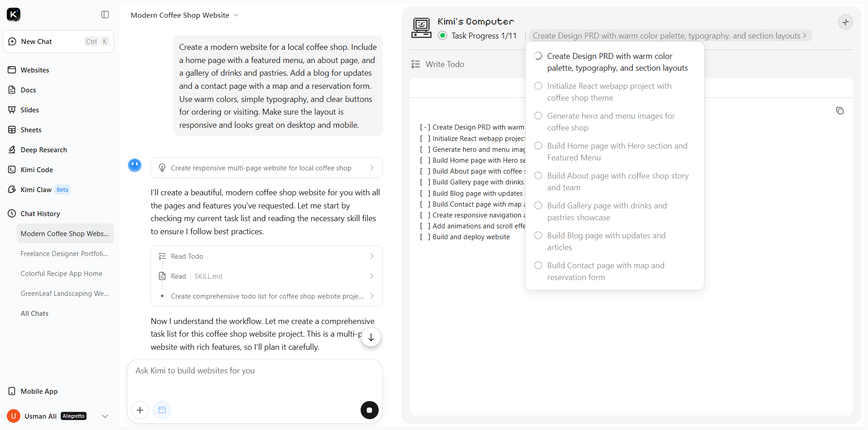This screenshot has height=430, width=868.
Task: Expand the account options next to Usman Ali
Action: tap(105, 416)
